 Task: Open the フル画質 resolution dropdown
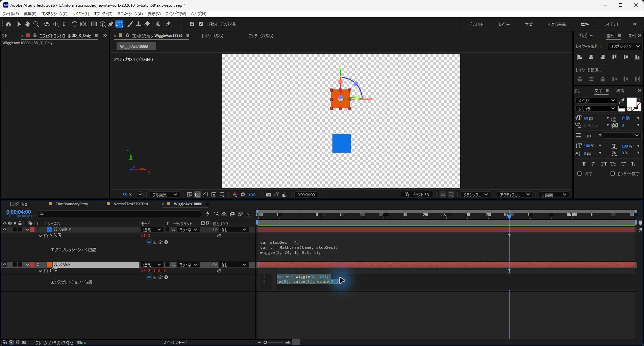[164, 195]
